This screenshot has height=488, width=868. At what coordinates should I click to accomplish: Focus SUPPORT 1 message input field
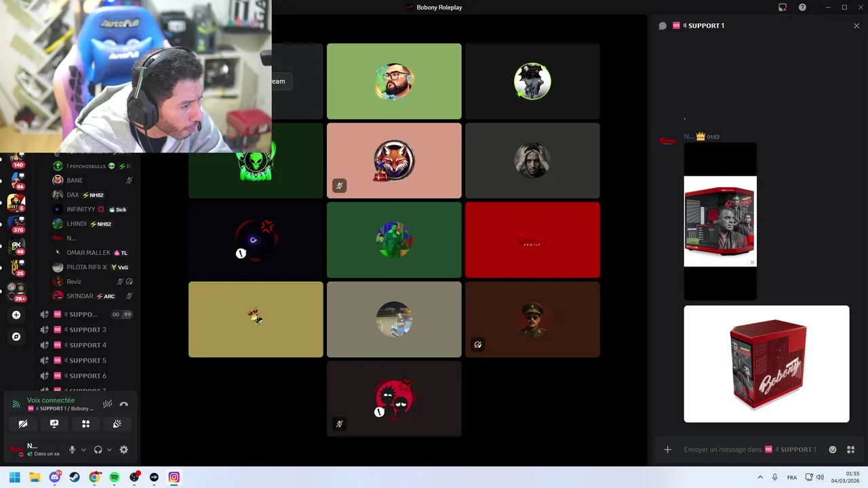tap(750, 449)
